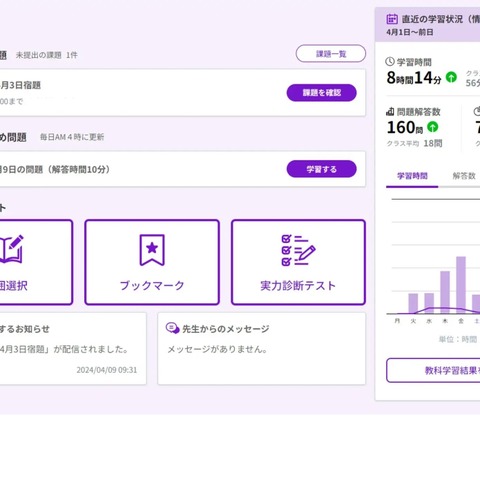Open the 課題一覧 assignment list button
Viewport: 480px width, 480px height.
(x=331, y=54)
